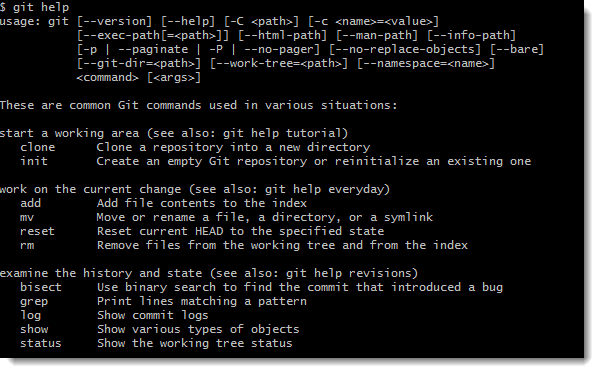Viewport: 599px width, 373px height.
Task: Click the '[--namespace=<name>]' option
Action: pos(426,63)
